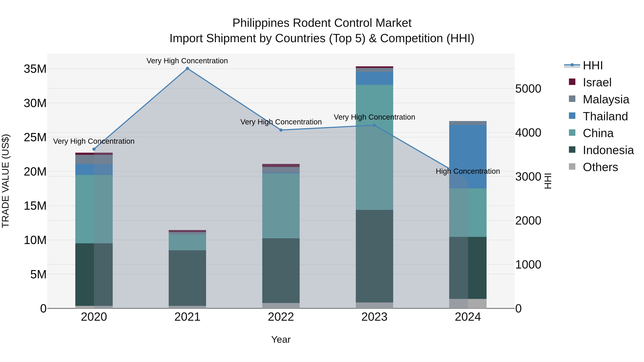Click the 'High Concentration' annotation near 2024
This screenshot has width=644, height=362.
tap(468, 171)
